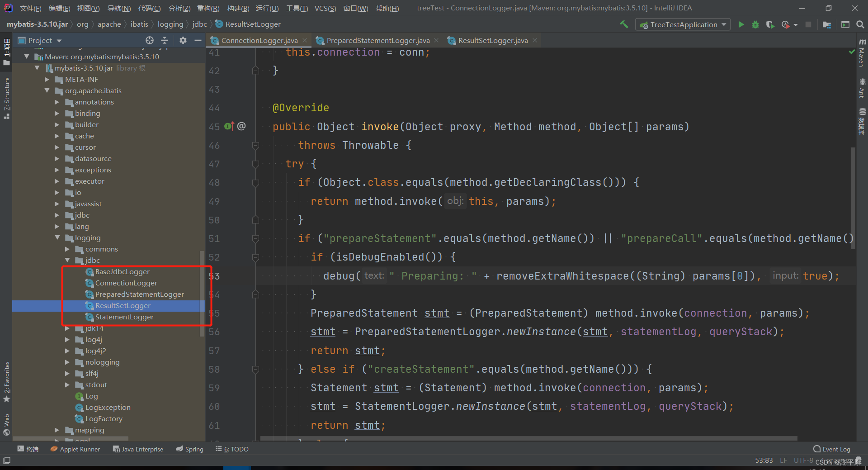Open the Web tool window

coord(6,424)
